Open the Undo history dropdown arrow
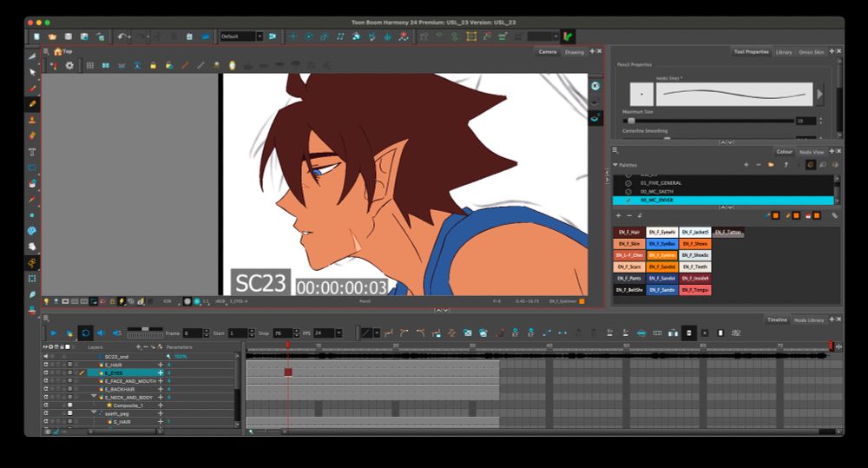This screenshot has width=868, height=468. (x=130, y=37)
